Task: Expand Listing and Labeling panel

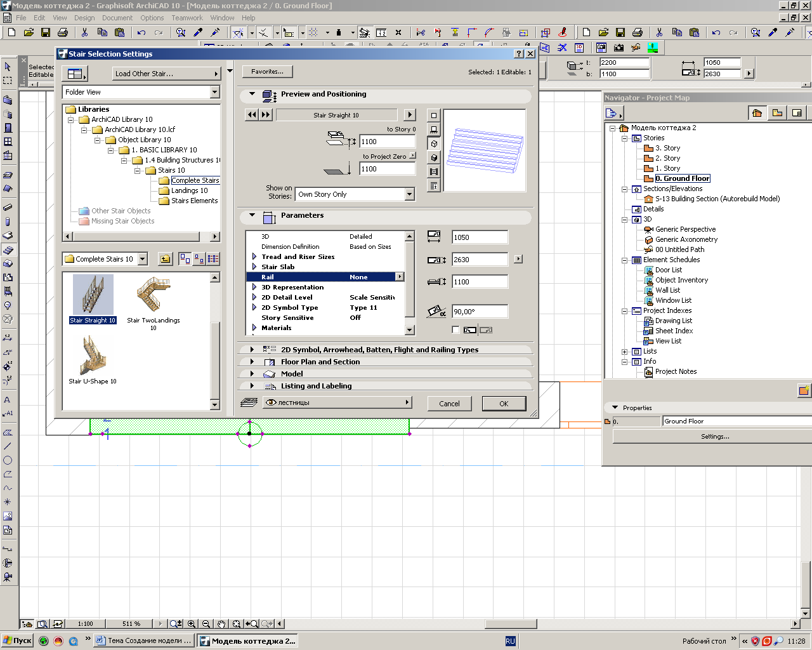Action: 252,386
